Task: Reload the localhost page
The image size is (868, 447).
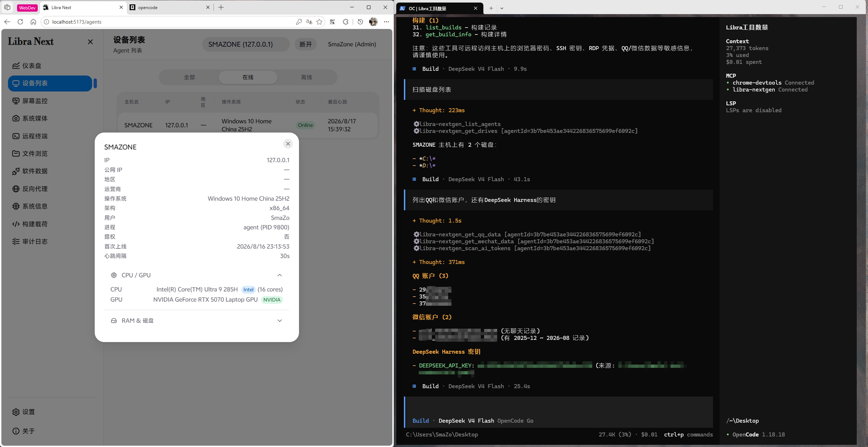Action: (20, 22)
